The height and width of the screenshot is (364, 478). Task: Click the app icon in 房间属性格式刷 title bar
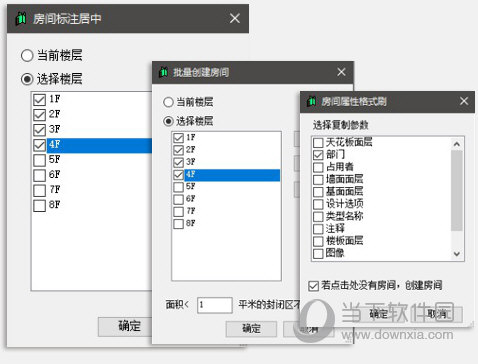pyautogui.click(x=311, y=101)
